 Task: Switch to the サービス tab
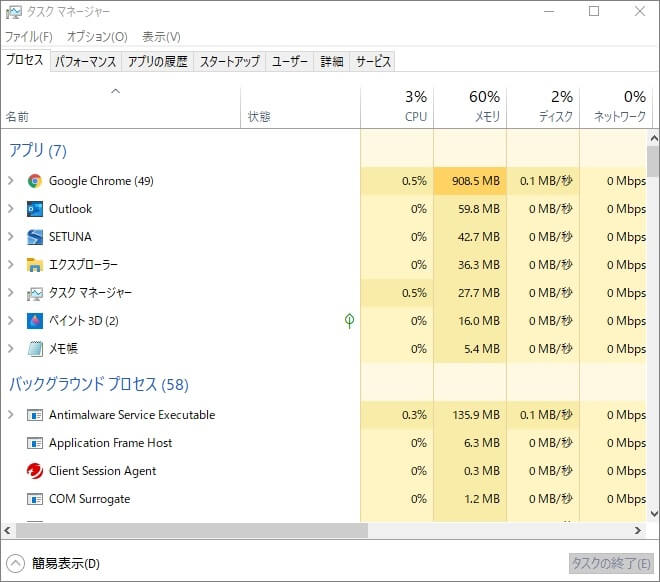(x=372, y=62)
